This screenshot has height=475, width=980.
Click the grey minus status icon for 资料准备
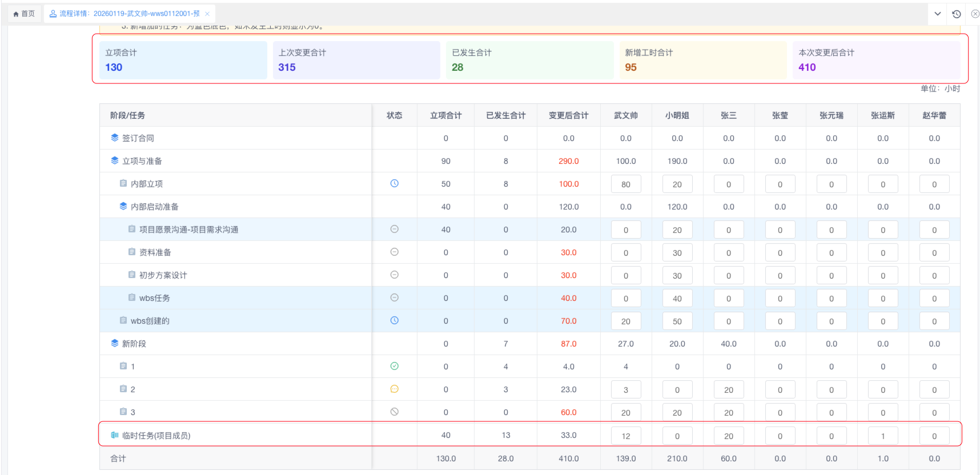pos(394,252)
